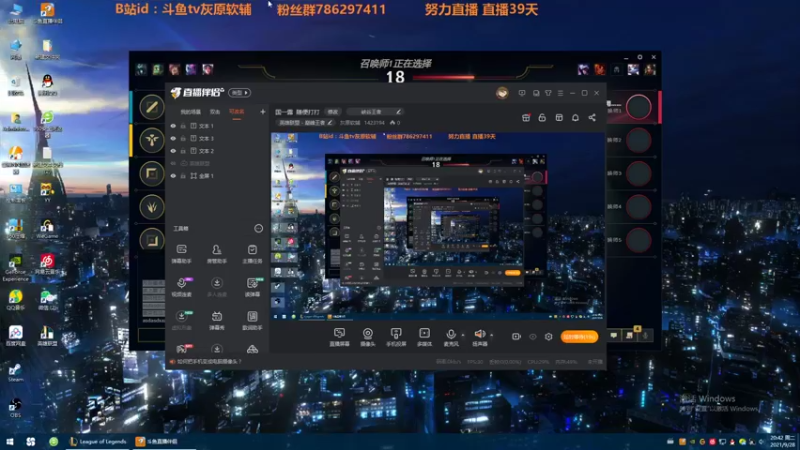Open the 读弹幕 tool
Image resolution: width=800 pixels, height=450 pixels.
pos(252,287)
